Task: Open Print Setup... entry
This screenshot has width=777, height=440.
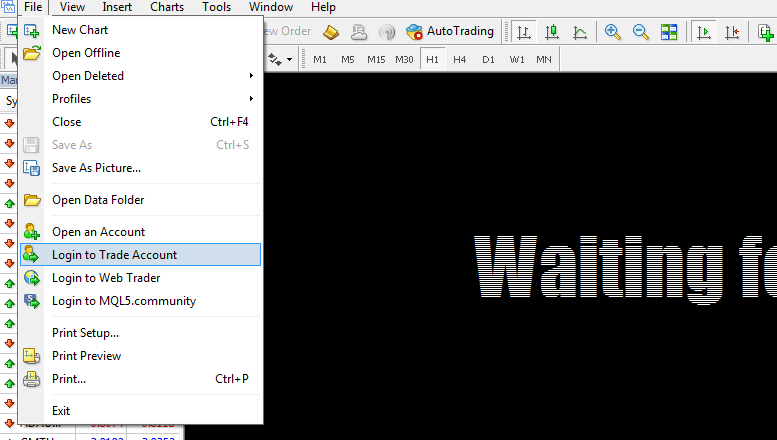Action: coord(140,333)
